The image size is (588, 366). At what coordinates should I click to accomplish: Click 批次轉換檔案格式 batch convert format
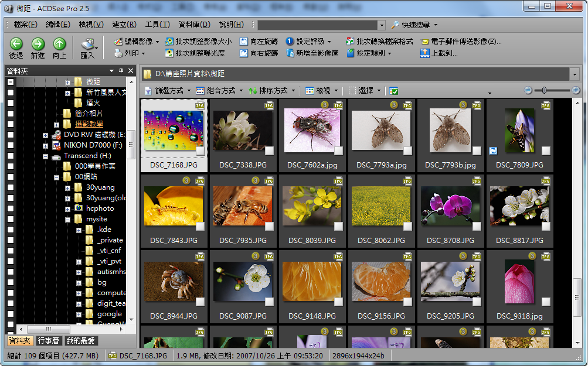click(x=379, y=42)
